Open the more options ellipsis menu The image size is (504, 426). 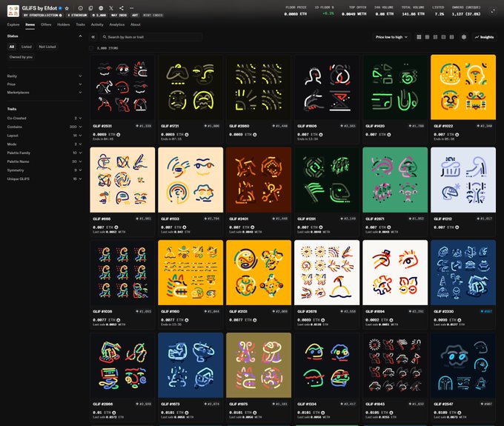(x=131, y=8)
